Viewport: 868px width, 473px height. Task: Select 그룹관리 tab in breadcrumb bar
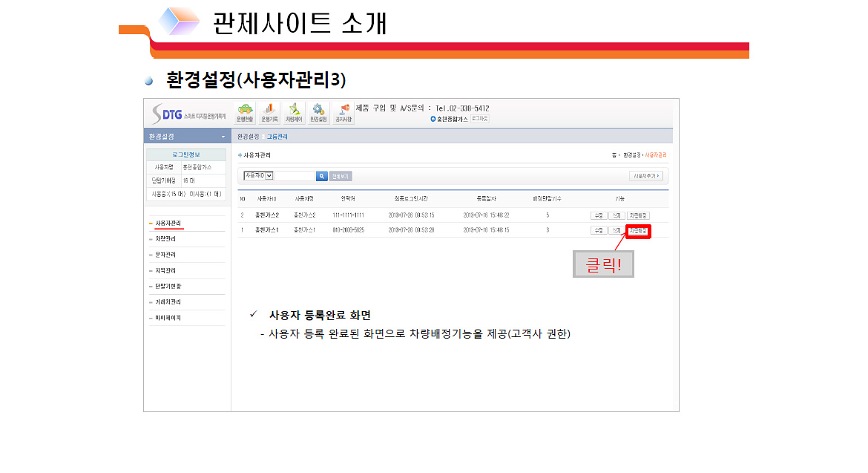coord(277,137)
